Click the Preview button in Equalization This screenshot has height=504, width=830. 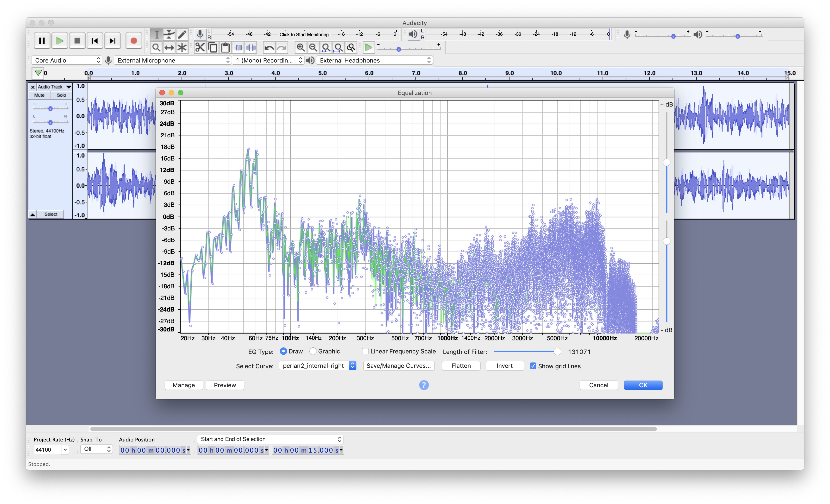point(225,385)
